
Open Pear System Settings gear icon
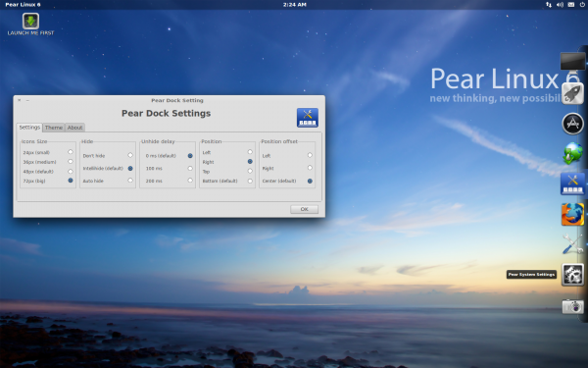pos(572,275)
